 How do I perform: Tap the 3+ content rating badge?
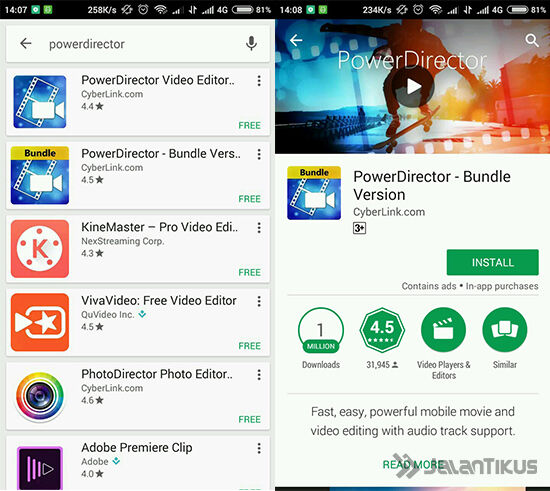pos(359,228)
